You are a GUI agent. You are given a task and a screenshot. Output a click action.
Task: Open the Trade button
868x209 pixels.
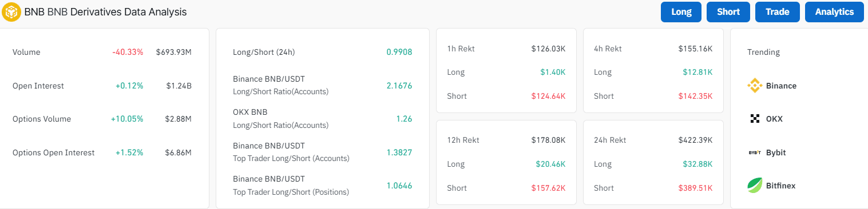click(778, 12)
